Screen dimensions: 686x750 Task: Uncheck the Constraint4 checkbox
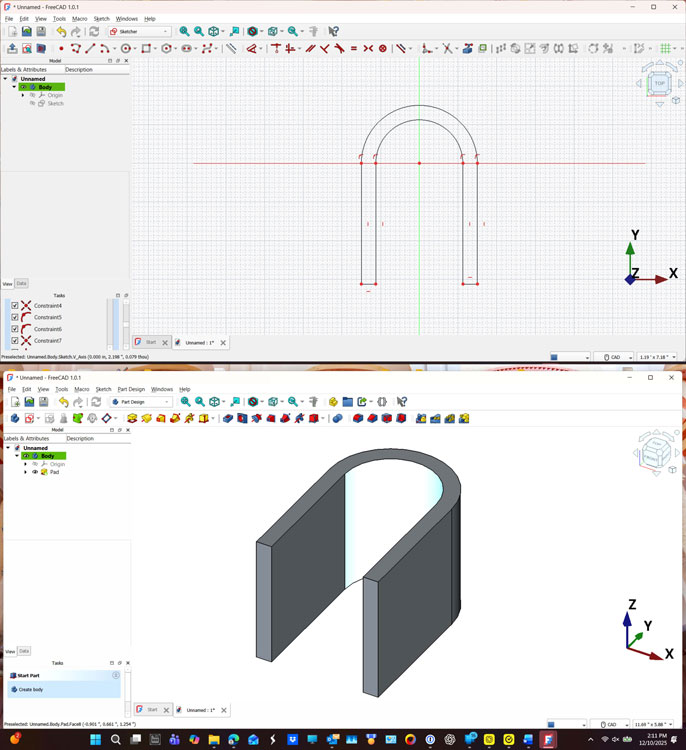pyautogui.click(x=15, y=306)
